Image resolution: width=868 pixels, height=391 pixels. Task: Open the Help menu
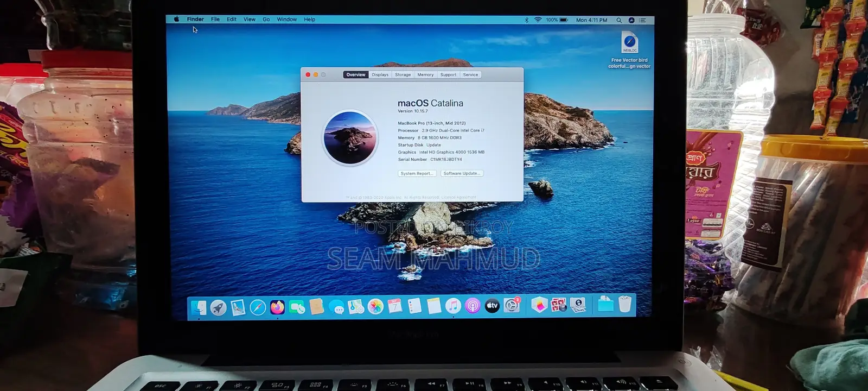click(310, 19)
